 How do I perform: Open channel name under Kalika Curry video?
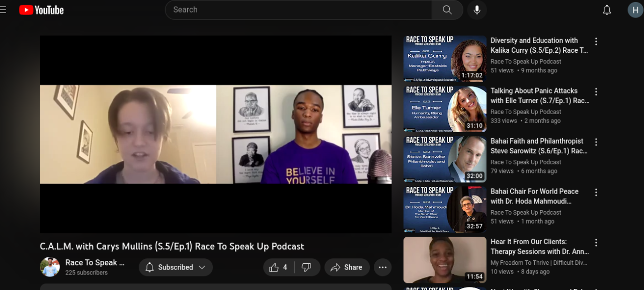(x=526, y=61)
